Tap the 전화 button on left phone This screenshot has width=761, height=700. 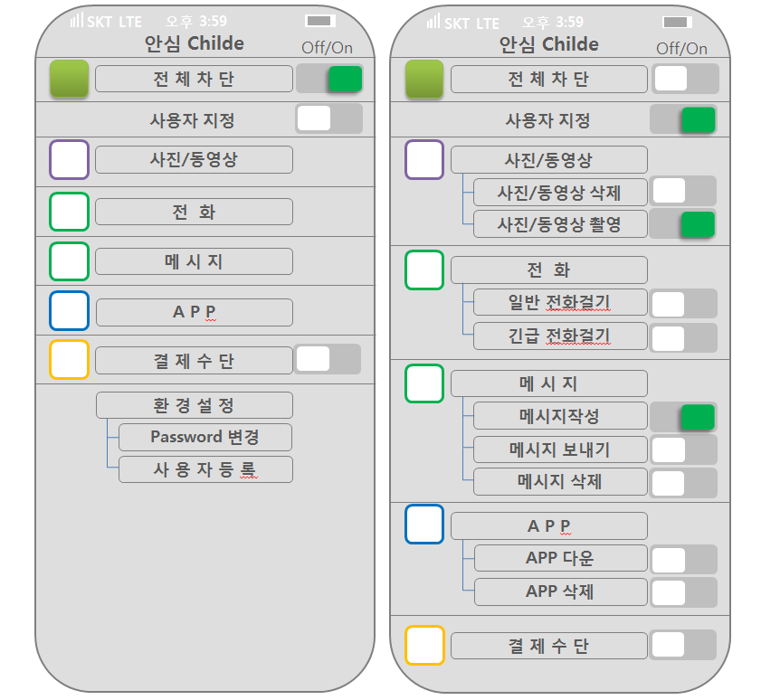[194, 212]
